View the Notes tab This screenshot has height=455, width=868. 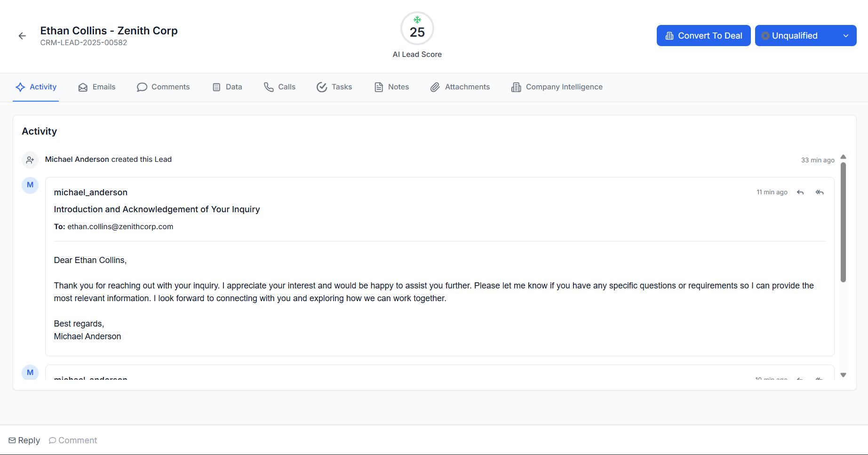(391, 87)
